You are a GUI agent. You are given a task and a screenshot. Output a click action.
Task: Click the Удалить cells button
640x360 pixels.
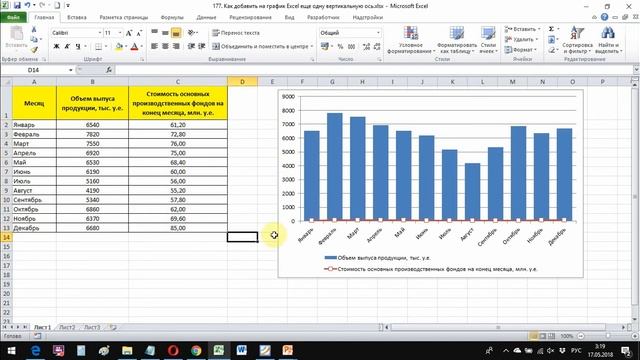tap(521, 40)
